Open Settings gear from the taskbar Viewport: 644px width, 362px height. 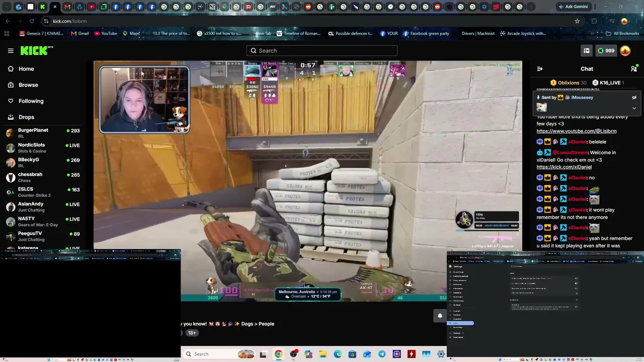coord(441,354)
